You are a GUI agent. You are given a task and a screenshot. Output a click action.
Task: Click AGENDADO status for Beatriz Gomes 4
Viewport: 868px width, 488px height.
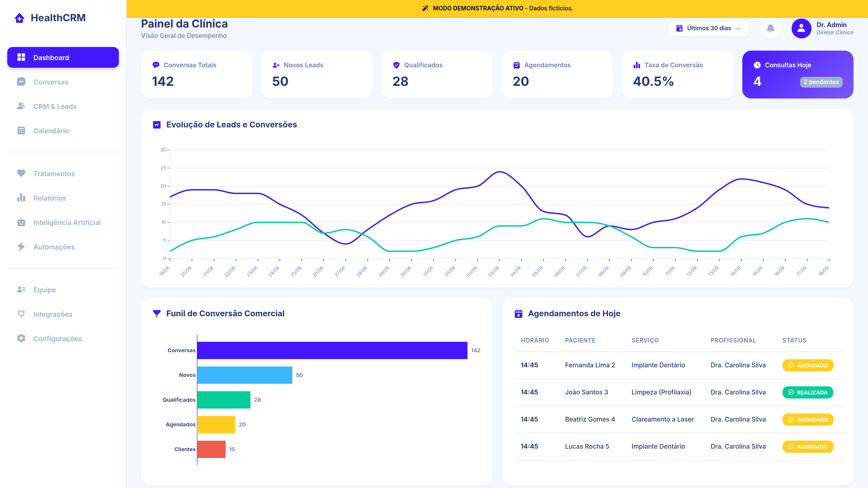(808, 420)
